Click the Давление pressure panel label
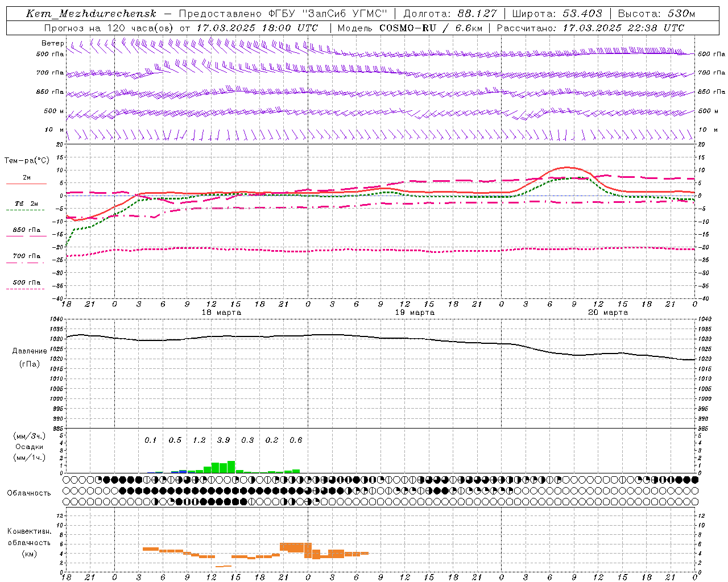Image resolution: width=728 pixels, height=582 pixels. [30, 351]
